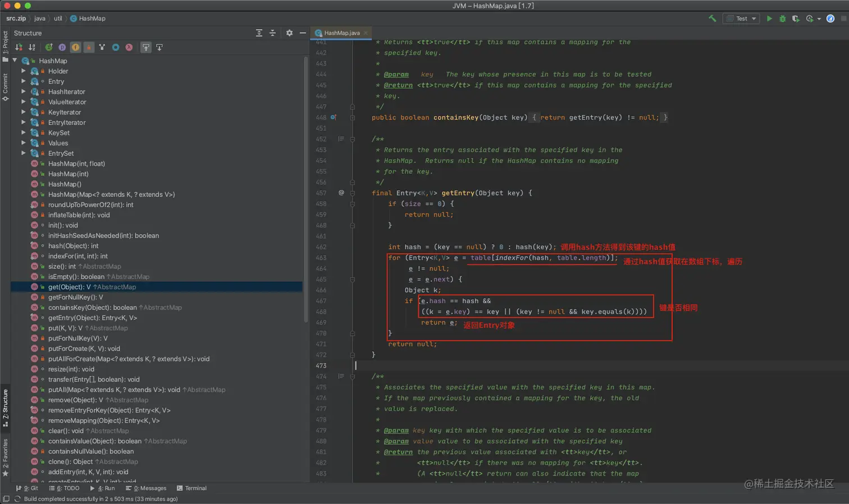The width and height of the screenshot is (849, 504).
Task: Click the blue compass icon in toolbar
Action: 830,19
